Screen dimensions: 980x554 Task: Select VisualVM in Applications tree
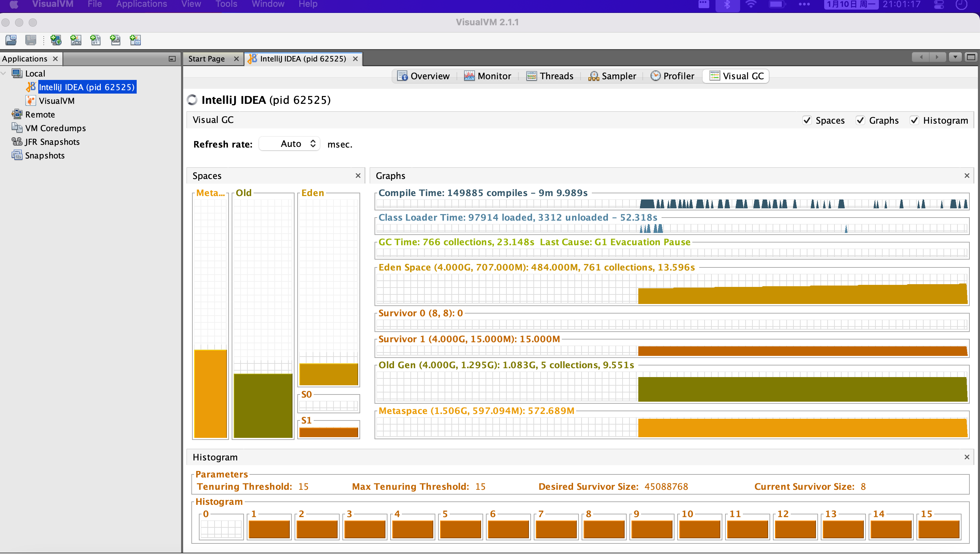56,101
